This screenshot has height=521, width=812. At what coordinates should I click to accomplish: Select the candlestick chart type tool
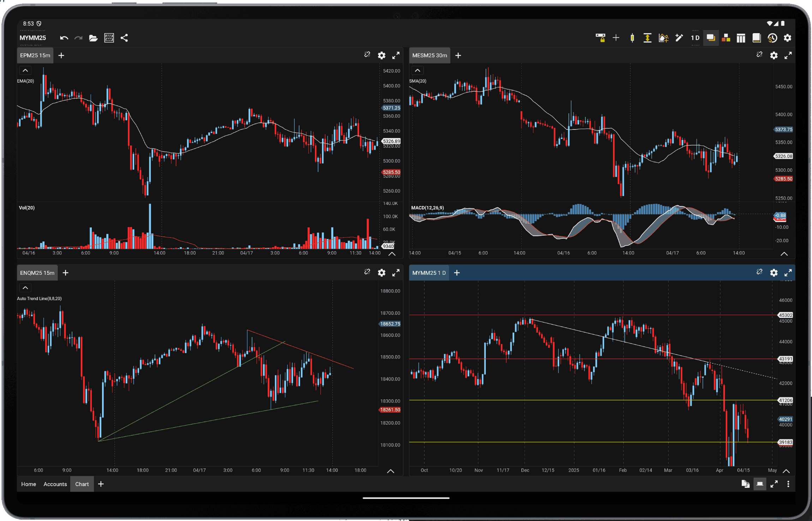[632, 38]
